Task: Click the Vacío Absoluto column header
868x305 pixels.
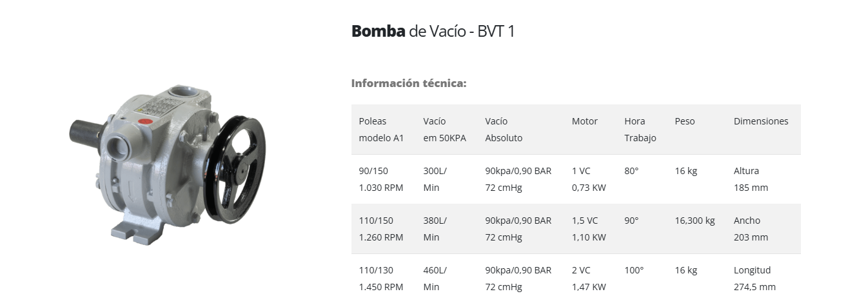Action: click(x=504, y=130)
